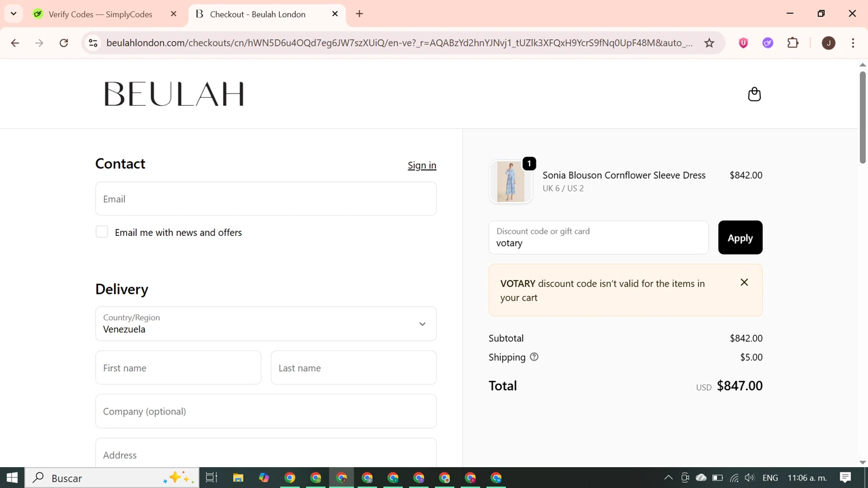Select the Checkout - Beulah London tab
This screenshot has height=488, width=868.
pos(258,14)
